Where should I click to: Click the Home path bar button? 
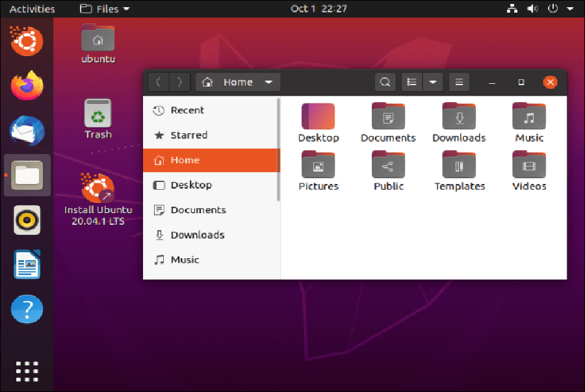click(x=238, y=82)
